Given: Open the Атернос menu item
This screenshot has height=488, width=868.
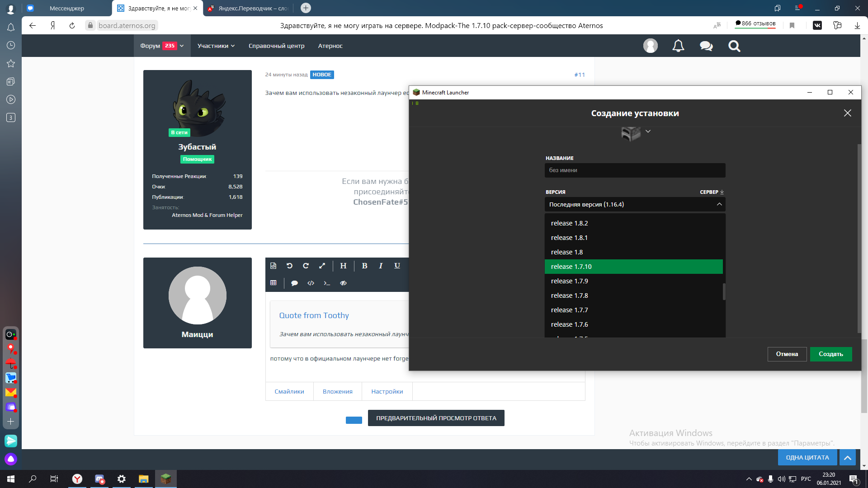Looking at the screenshot, I should click(x=330, y=46).
